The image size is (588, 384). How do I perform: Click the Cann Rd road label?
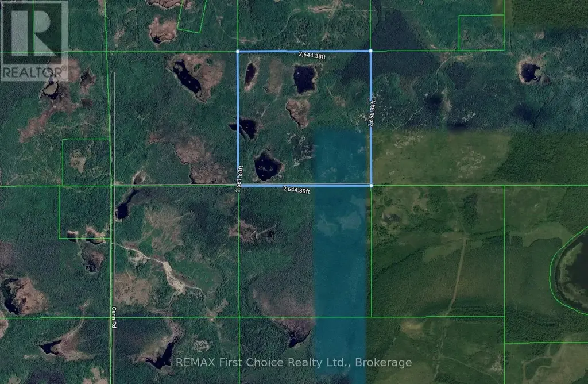click(114, 317)
